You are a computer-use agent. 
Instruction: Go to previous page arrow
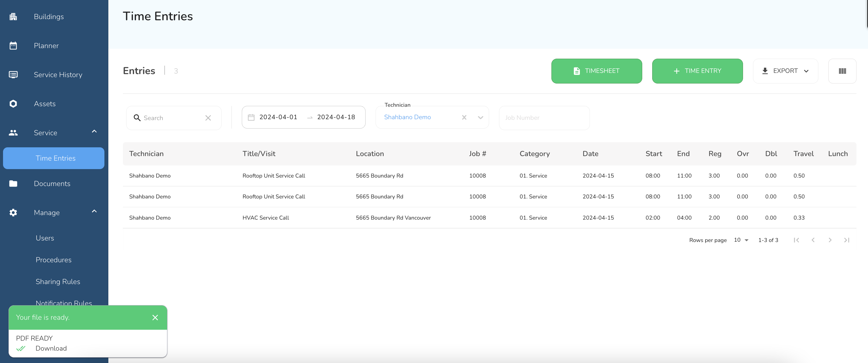[813, 240]
